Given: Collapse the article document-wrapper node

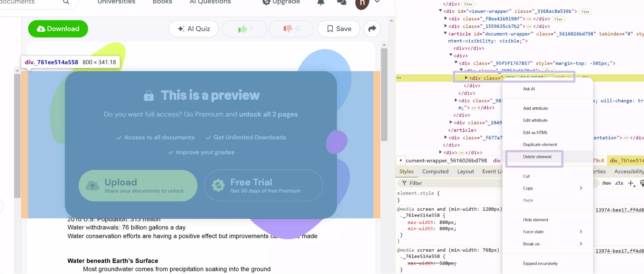Looking at the screenshot, I should coord(445,33).
